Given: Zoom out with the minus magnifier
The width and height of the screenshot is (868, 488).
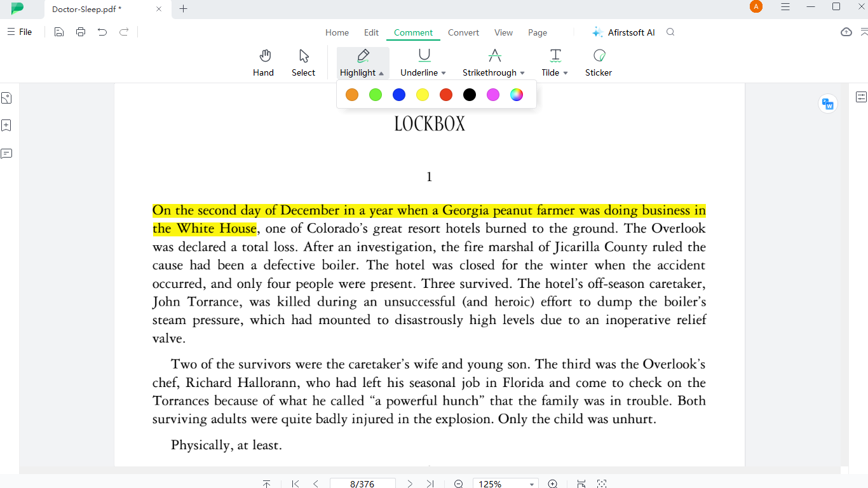Looking at the screenshot, I should [x=459, y=484].
